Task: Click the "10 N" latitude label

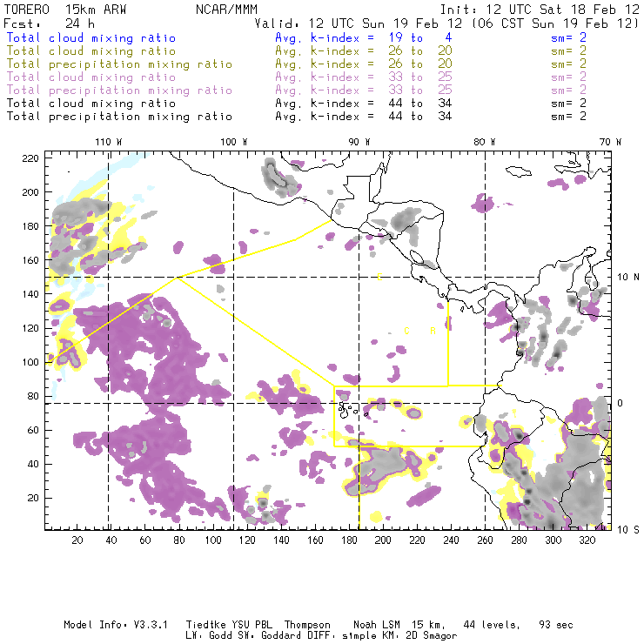Action: coord(628,278)
